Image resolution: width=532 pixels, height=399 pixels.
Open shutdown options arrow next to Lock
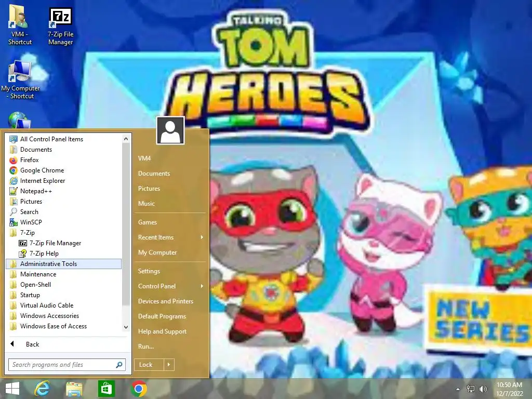pos(169,365)
